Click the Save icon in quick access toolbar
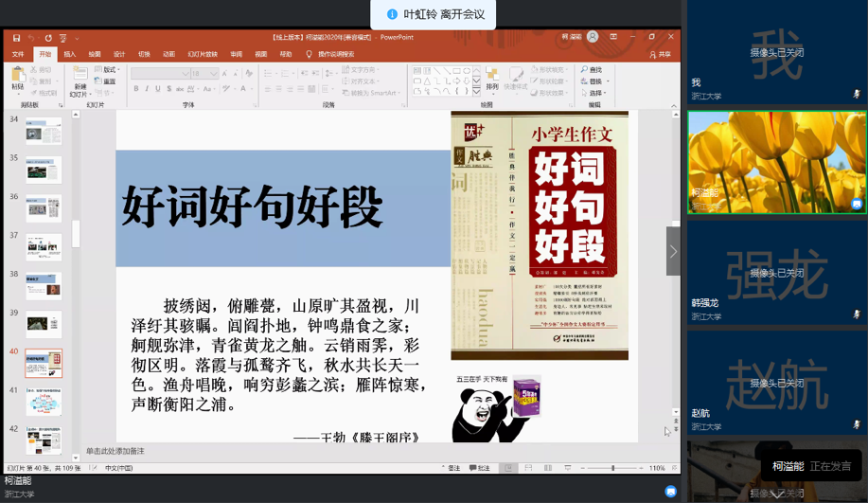868x503 pixels. tap(16, 38)
